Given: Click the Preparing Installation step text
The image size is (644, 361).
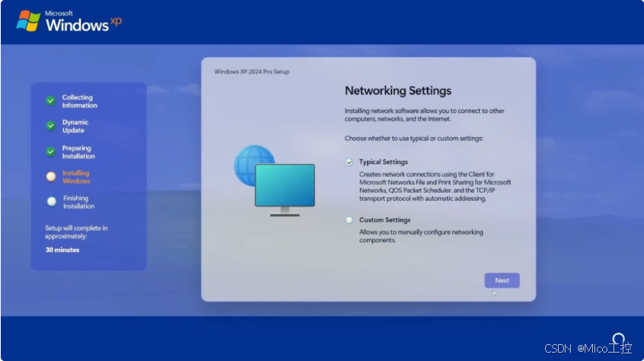Looking at the screenshot, I should [x=78, y=152].
